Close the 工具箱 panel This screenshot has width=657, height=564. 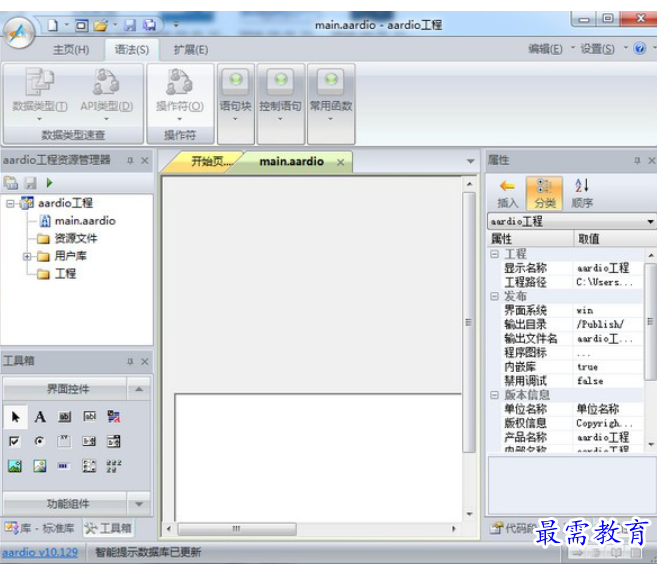145,361
